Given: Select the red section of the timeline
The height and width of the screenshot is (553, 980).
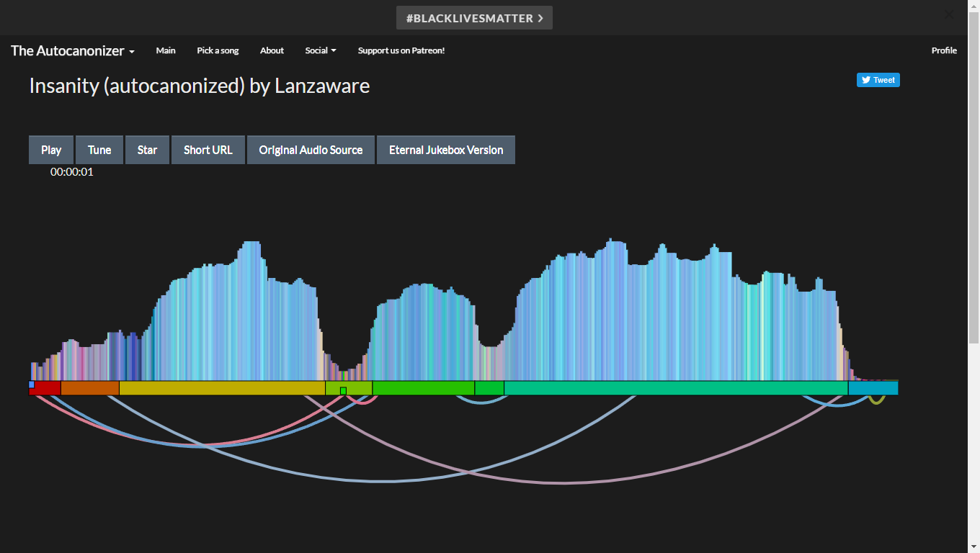Looking at the screenshot, I should pyautogui.click(x=45, y=388).
